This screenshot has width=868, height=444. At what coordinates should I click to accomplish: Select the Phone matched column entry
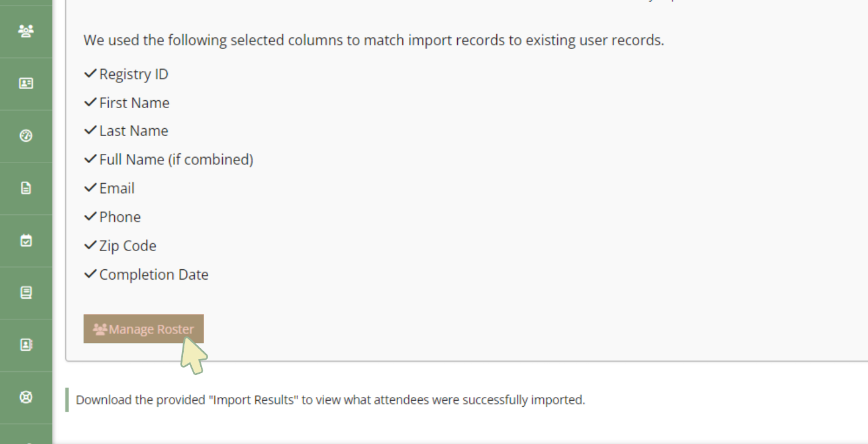(120, 217)
